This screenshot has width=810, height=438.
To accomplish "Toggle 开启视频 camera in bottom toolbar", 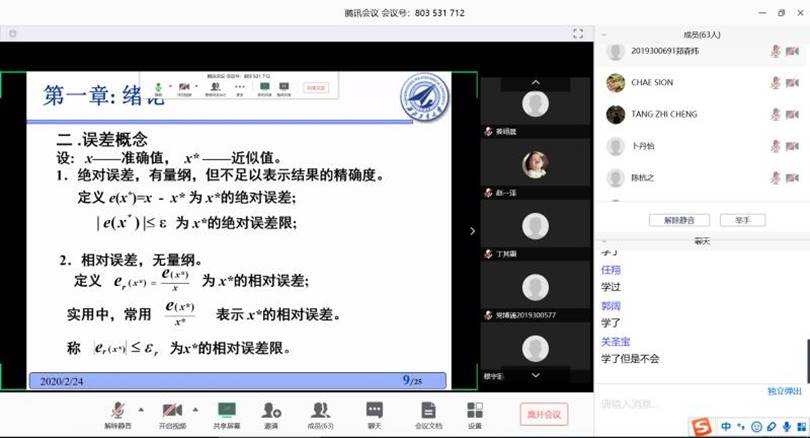I will pos(172,410).
